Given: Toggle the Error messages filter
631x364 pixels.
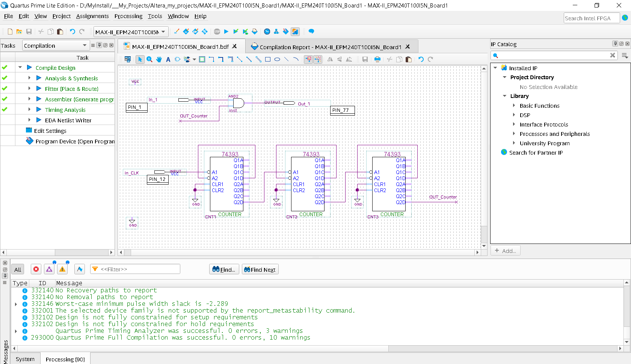Looking at the screenshot, I should tap(36, 269).
